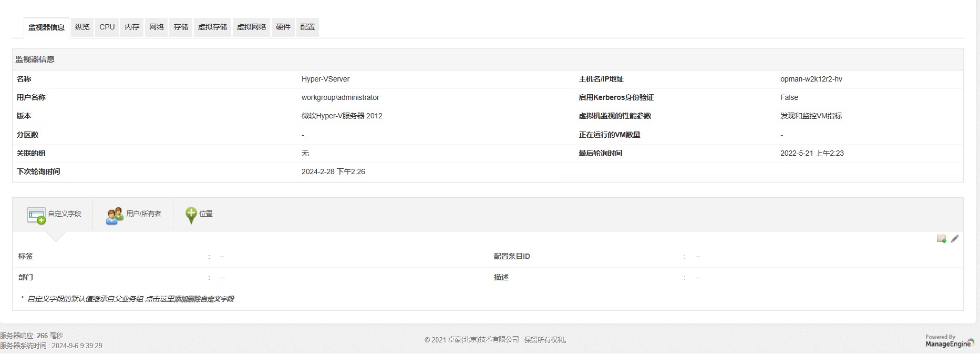Open the 监视器信息 tab
This screenshot has height=354, width=980.
click(46, 27)
